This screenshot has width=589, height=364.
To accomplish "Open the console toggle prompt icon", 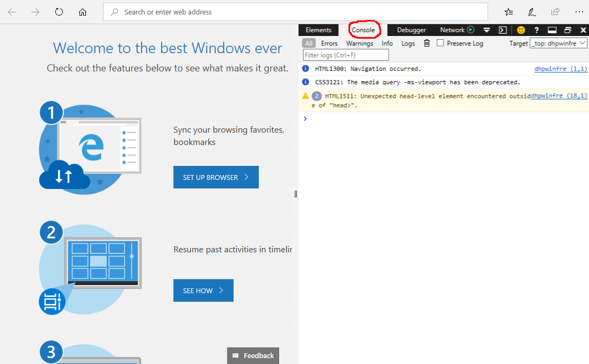I will click(x=503, y=30).
